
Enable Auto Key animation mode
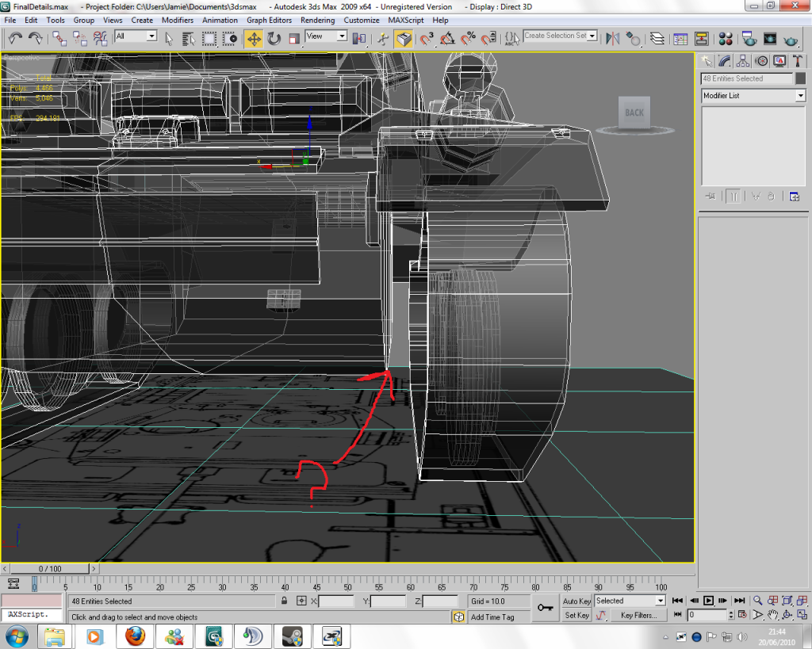click(576, 601)
